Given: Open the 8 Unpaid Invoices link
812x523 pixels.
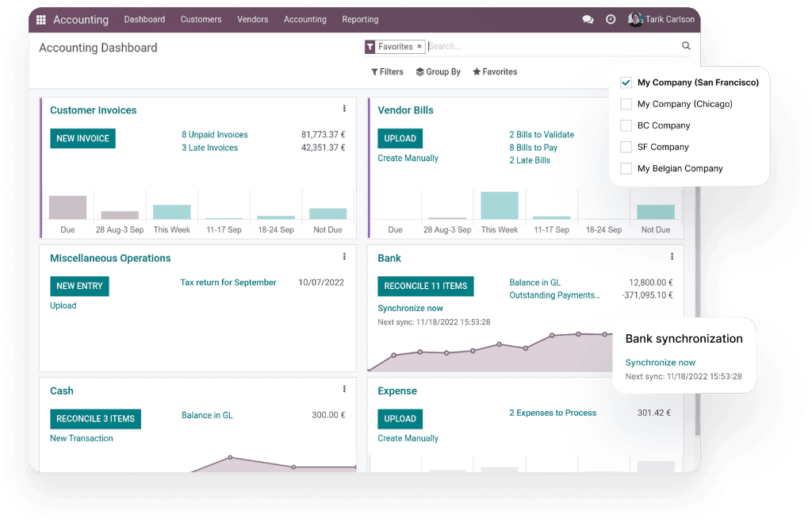Looking at the screenshot, I should (x=214, y=135).
